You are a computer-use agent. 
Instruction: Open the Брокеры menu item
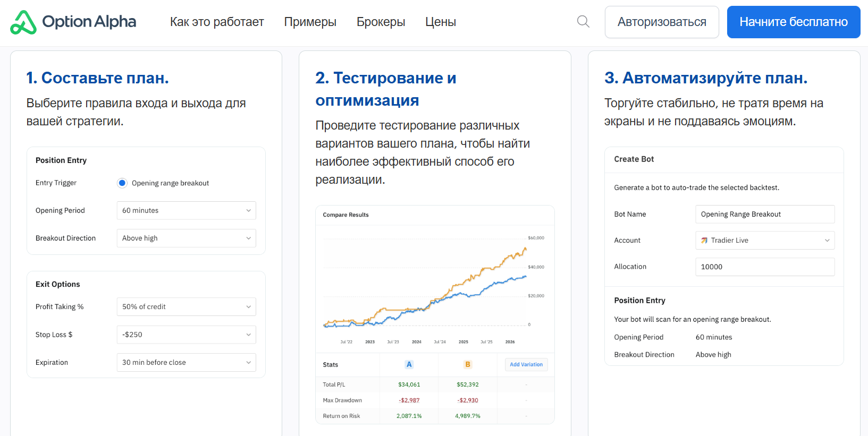point(381,22)
